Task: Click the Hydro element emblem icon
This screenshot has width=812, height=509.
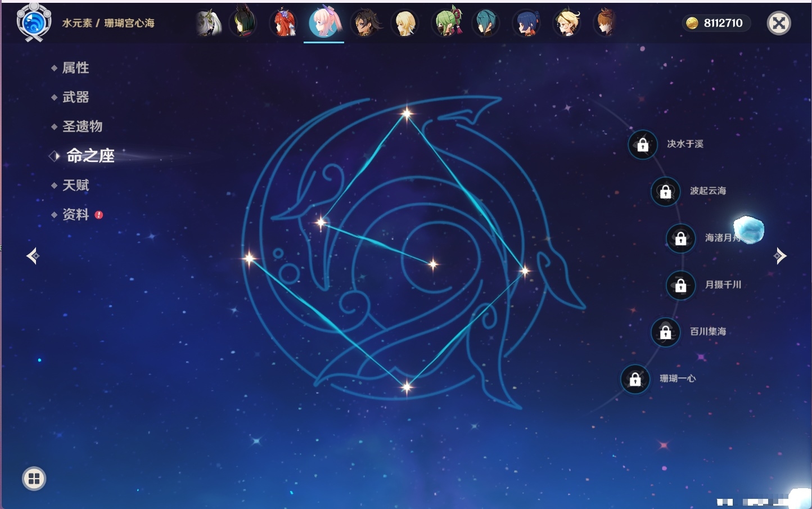Action: (34, 22)
